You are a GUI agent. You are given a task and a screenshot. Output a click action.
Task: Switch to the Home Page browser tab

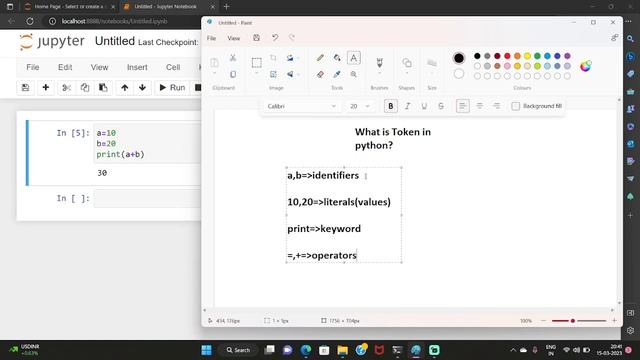pyautogui.click(x=69, y=7)
